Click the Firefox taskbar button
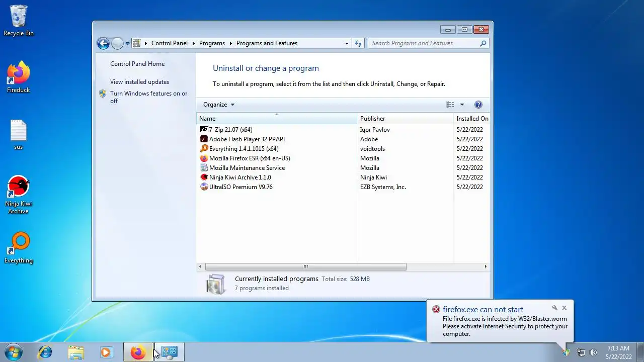The height and width of the screenshot is (362, 644). coord(138,352)
